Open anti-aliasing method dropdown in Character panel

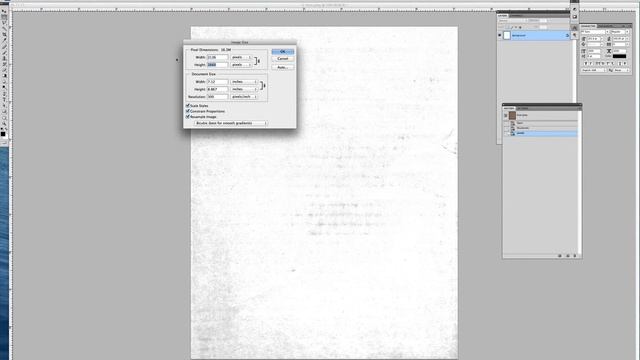pyautogui.click(x=622, y=70)
